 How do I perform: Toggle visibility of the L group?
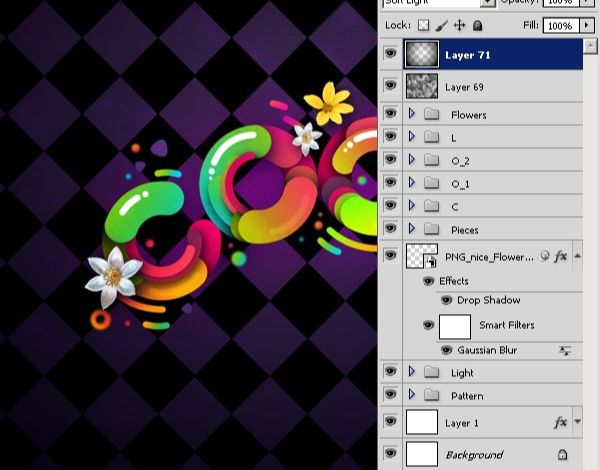pyautogui.click(x=390, y=136)
